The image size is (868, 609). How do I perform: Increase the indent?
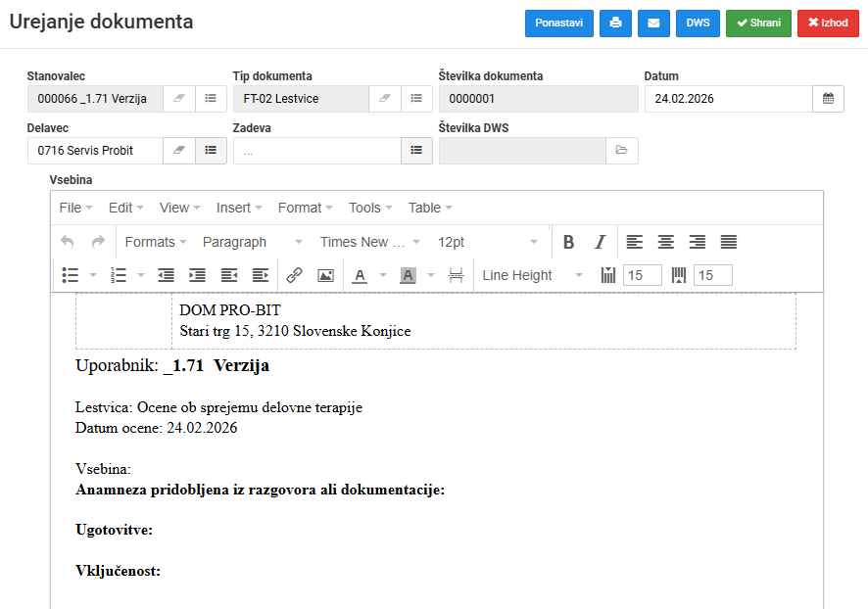point(198,275)
